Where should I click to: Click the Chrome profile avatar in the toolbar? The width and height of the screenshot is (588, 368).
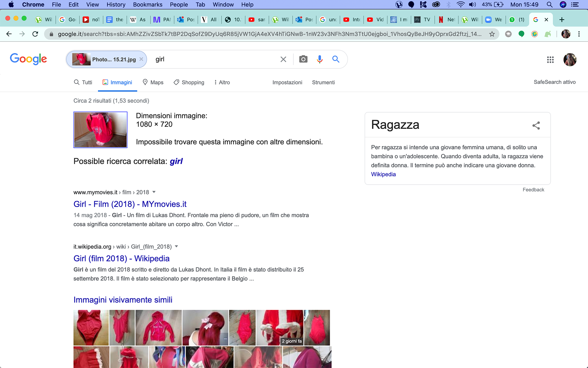click(x=566, y=34)
